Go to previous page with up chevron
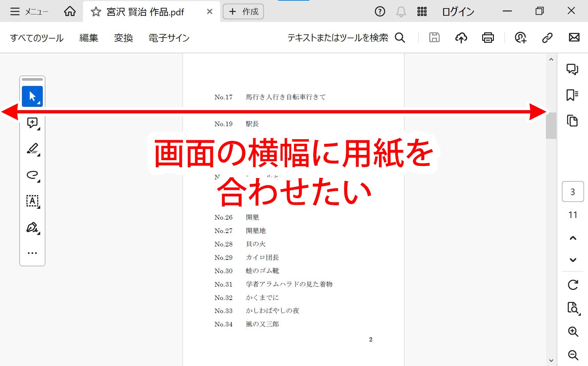The image size is (588, 366). [573, 238]
